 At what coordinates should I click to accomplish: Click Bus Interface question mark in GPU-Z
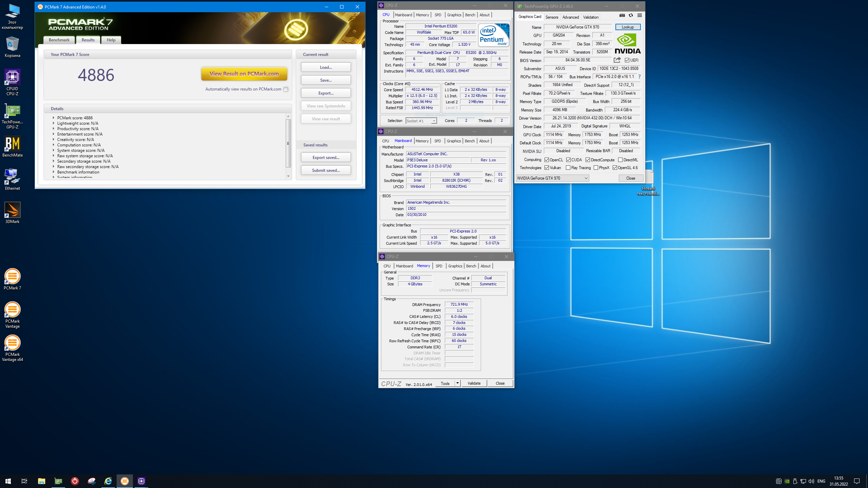639,77
